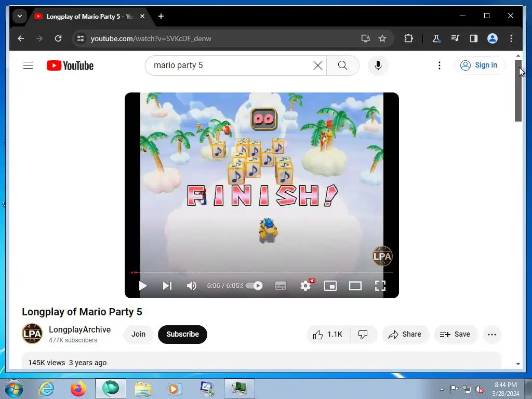Viewport: 532px width, 399px height.
Task: Open a new browser tab
Action: tap(161, 16)
